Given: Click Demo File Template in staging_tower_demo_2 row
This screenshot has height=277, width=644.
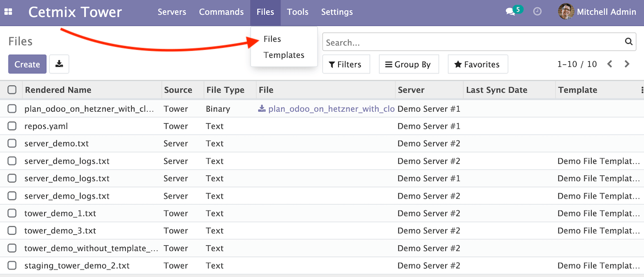Looking at the screenshot, I should [599, 265].
